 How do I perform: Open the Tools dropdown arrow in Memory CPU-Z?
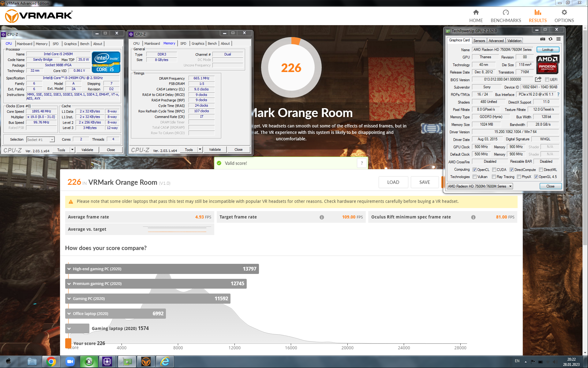tap(200, 150)
